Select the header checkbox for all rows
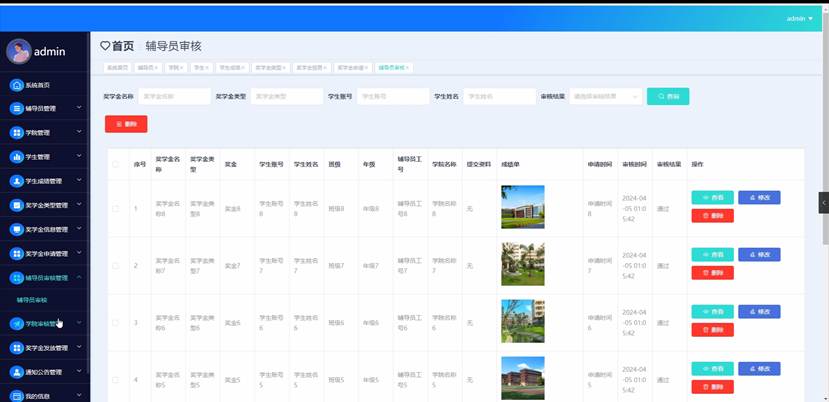Screen dimensions: 829x402 click(x=116, y=165)
